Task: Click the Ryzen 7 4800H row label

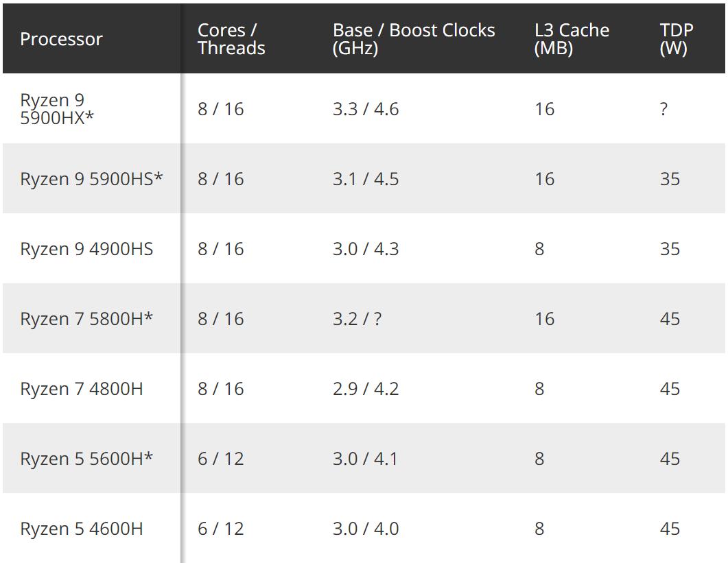Action: pos(82,389)
